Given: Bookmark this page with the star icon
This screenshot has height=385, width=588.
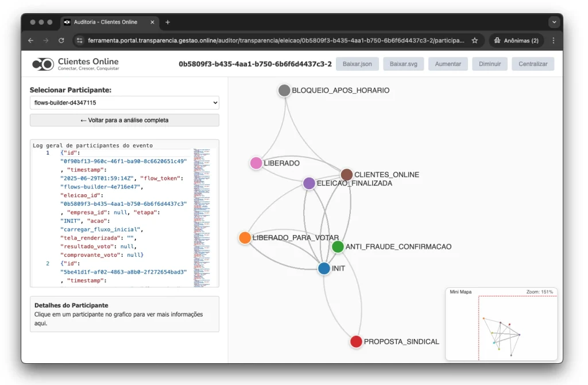Looking at the screenshot, I should 475,41.
